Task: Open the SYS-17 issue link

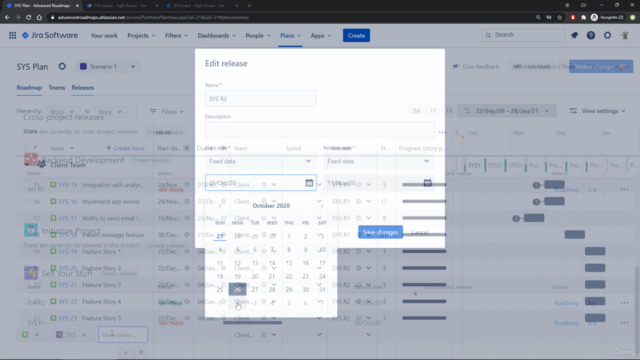Action: click(67, 218)
